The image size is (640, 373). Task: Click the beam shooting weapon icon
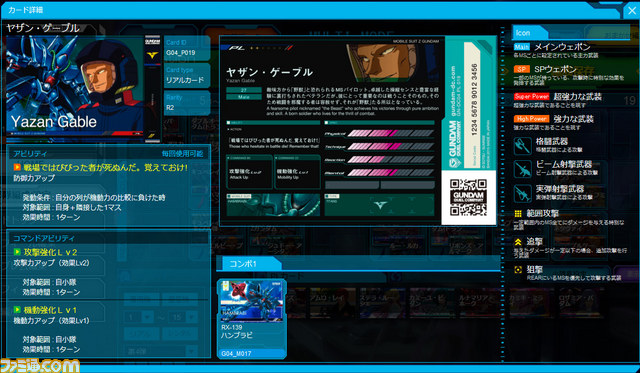click(522, 169)
